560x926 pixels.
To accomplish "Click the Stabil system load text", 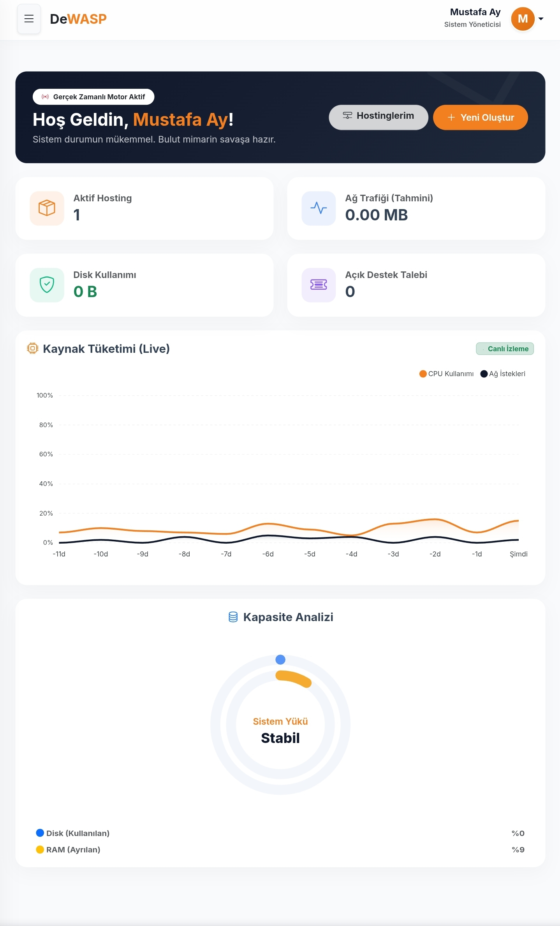I will click(280, 738).
